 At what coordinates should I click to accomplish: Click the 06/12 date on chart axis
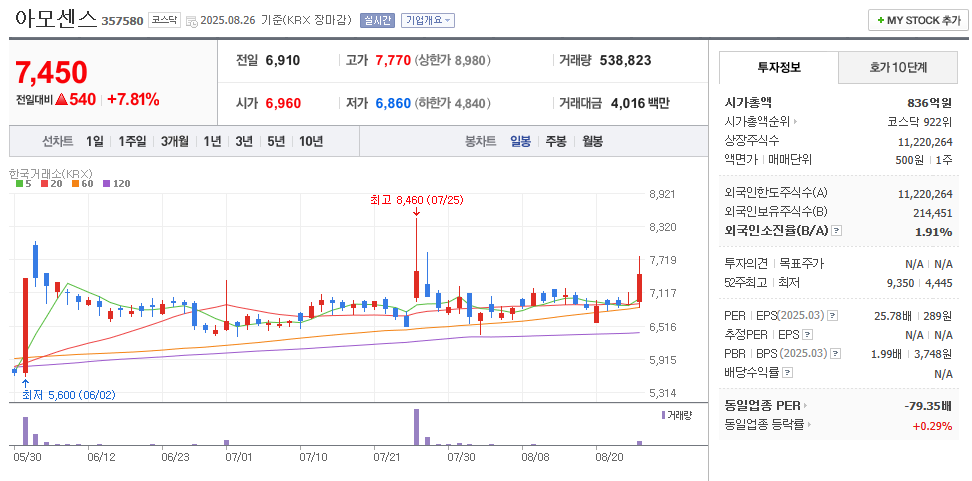tap(102, 457)
